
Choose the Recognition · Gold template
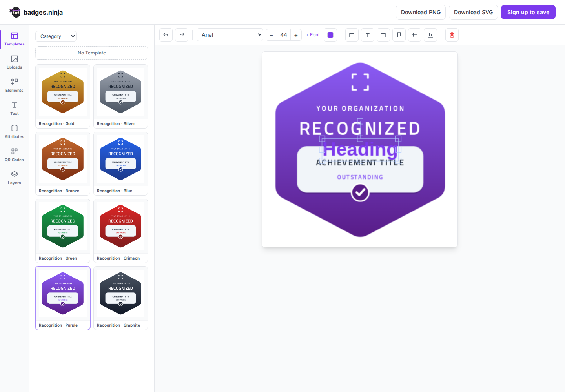click(63, 96)
